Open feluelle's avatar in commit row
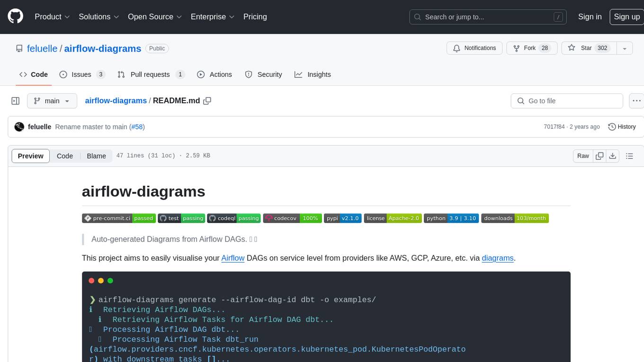Image resolution: width=644 pixels, height=362 pixels. pos(19,127)
